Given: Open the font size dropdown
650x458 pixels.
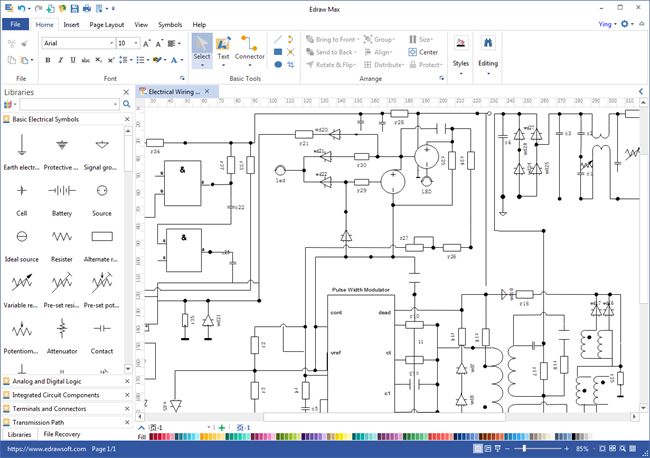Looking at the screenshot, I should tap(136, 43).
